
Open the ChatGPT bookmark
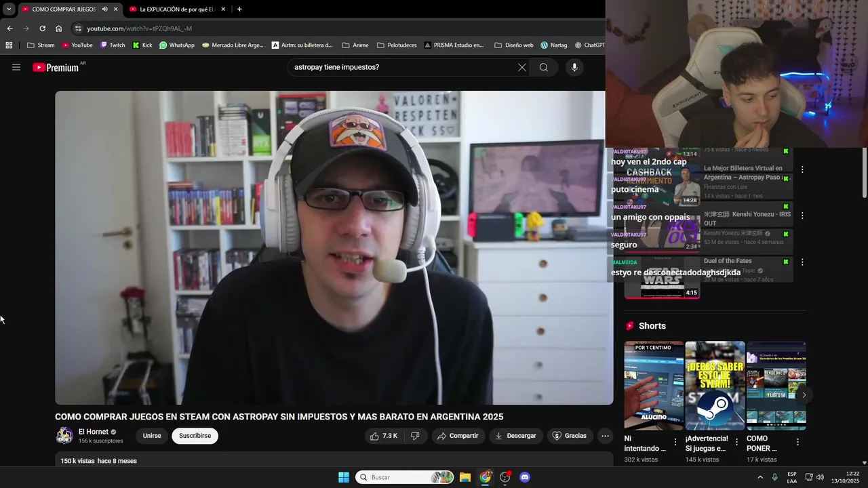click(589, 45)
